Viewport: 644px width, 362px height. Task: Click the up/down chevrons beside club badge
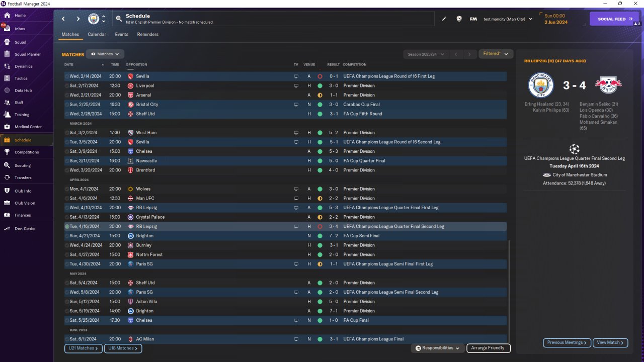(104, 19)
